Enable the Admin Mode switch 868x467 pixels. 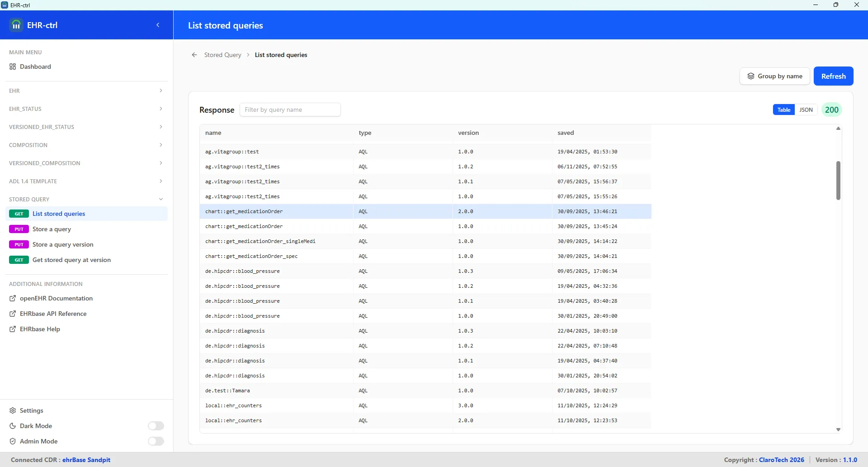[x=156, y=441]
